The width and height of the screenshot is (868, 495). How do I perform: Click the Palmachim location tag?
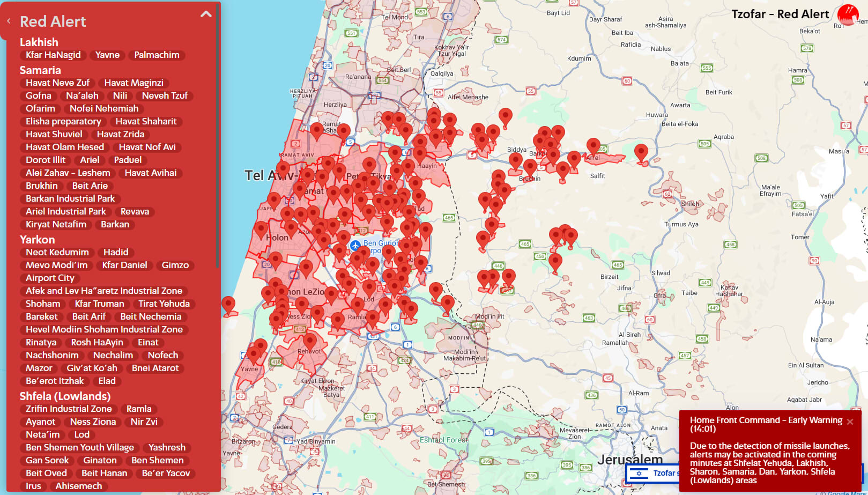pyautogui.click(x=157, y=55)
